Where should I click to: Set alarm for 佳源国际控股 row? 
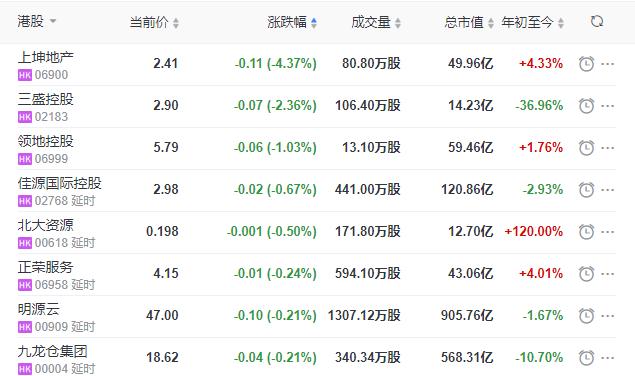click(x=586, y=190)
